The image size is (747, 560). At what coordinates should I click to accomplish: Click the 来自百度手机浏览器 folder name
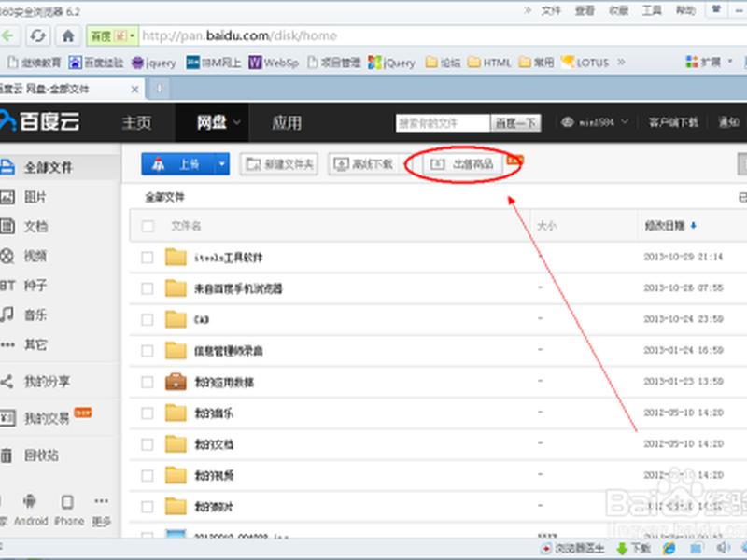pyautogui.click(x=238, y=288)
